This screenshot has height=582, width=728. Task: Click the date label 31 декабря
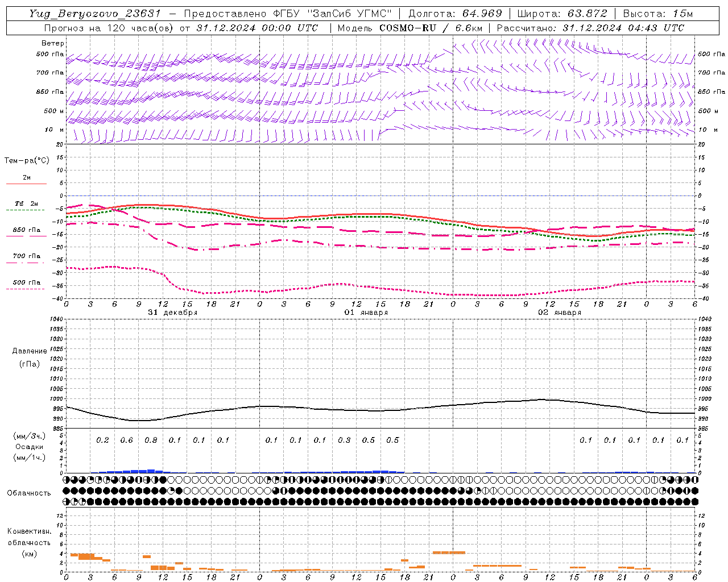click(173, 313)
